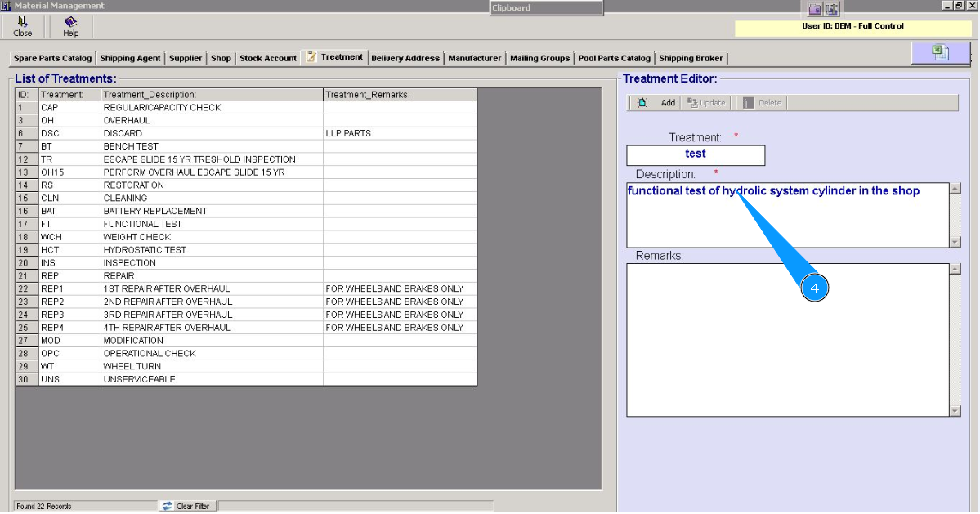The height and width of the screenshot is (514, 980).
Task: Click inside the empty Remarks text area
Action: click(x=787, y=340)
